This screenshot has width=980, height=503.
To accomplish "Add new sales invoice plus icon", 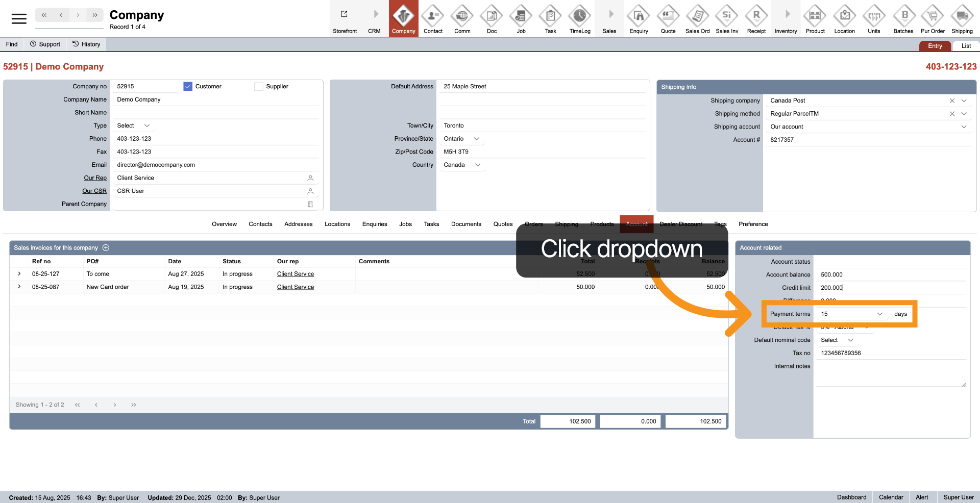I will (x=106, y=248).
